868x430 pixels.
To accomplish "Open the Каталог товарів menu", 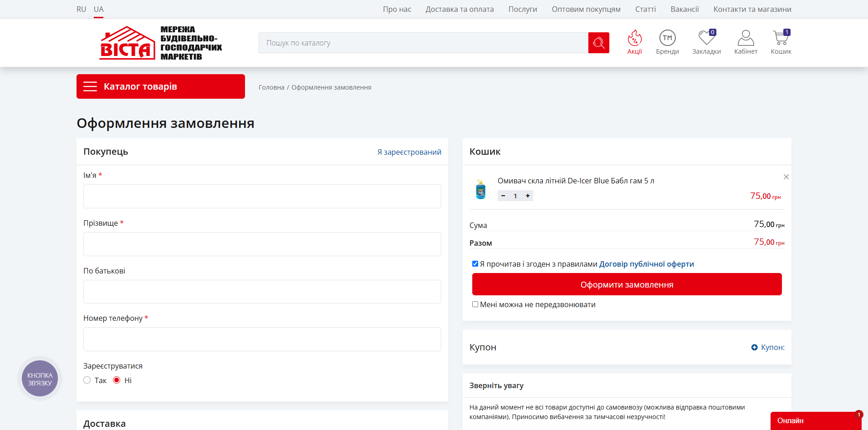I will pos(161,86).
